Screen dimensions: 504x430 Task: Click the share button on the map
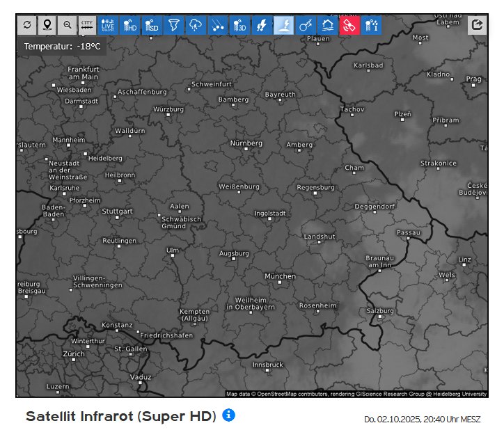(x=477, y=25)
